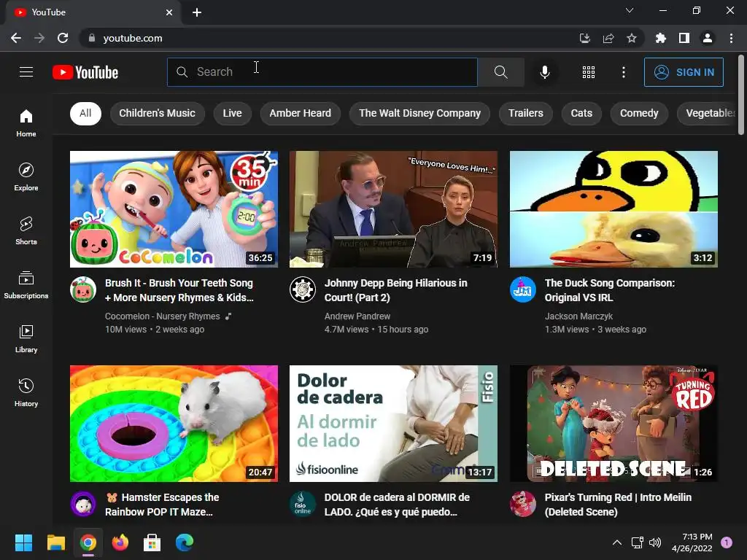The width and height of the screenshot is (747, 560).
Task: Open Johnny Depp Being Hilarious title
Action: pyautogui.click(x=396, y=290)
